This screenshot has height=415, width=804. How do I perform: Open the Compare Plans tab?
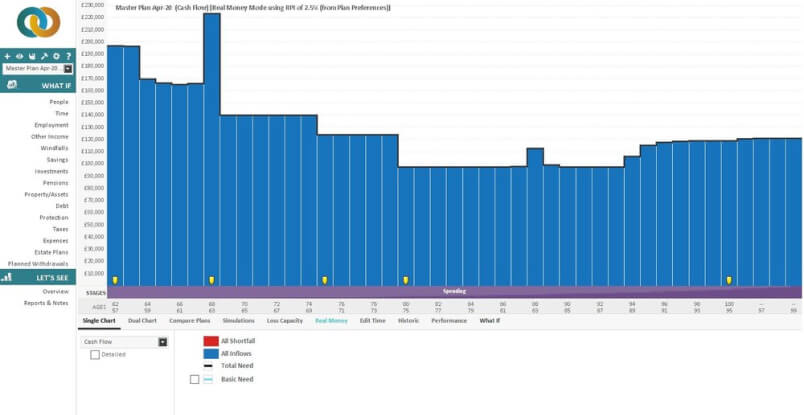(190, 320)
